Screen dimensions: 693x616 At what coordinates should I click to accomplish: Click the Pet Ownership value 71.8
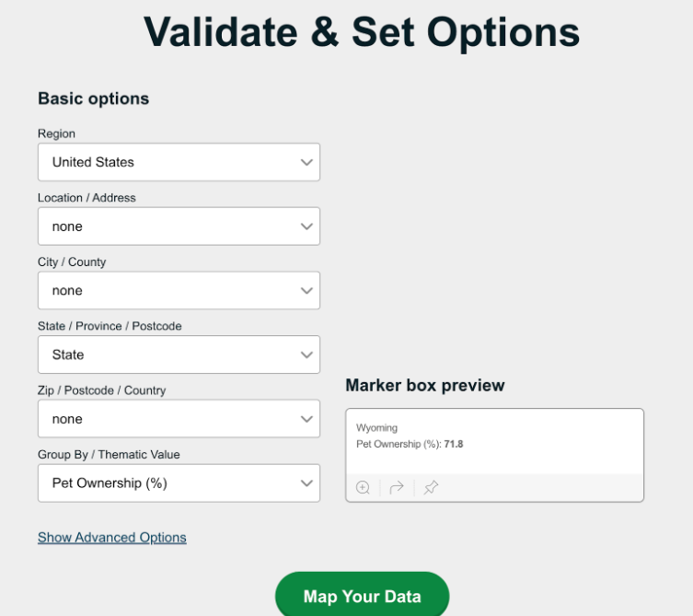point(454,444)
